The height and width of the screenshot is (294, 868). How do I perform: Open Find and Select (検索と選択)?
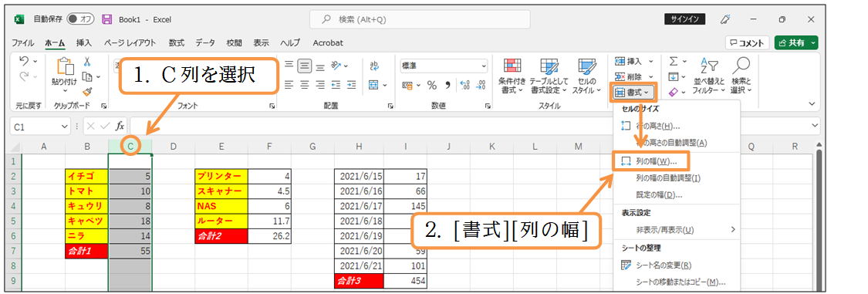coord(741,76)
